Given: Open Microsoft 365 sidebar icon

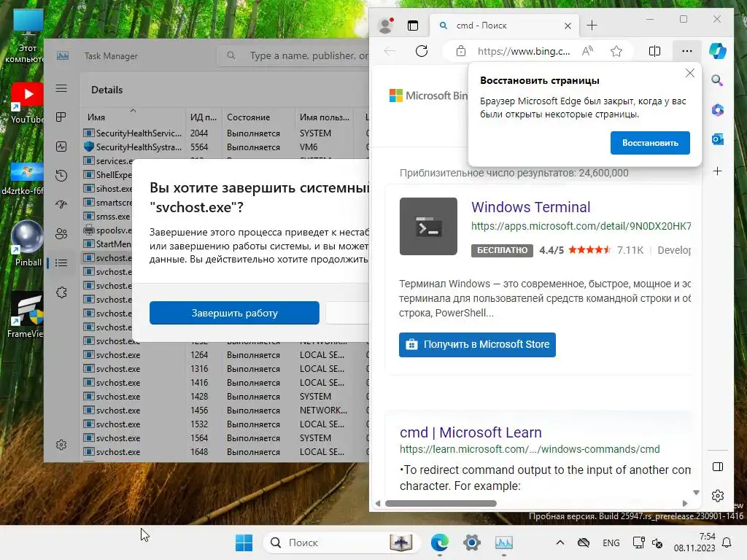Looking at the screenshot, I should pyautogui.click(x=718, y=110).
